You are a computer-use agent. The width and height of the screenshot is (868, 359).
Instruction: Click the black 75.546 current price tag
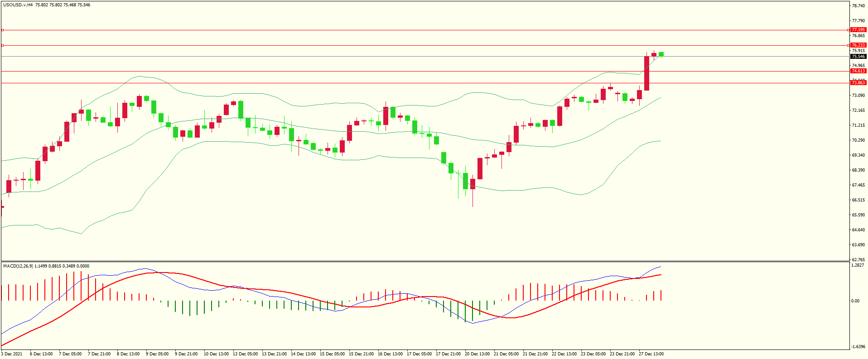click(858, 57)
